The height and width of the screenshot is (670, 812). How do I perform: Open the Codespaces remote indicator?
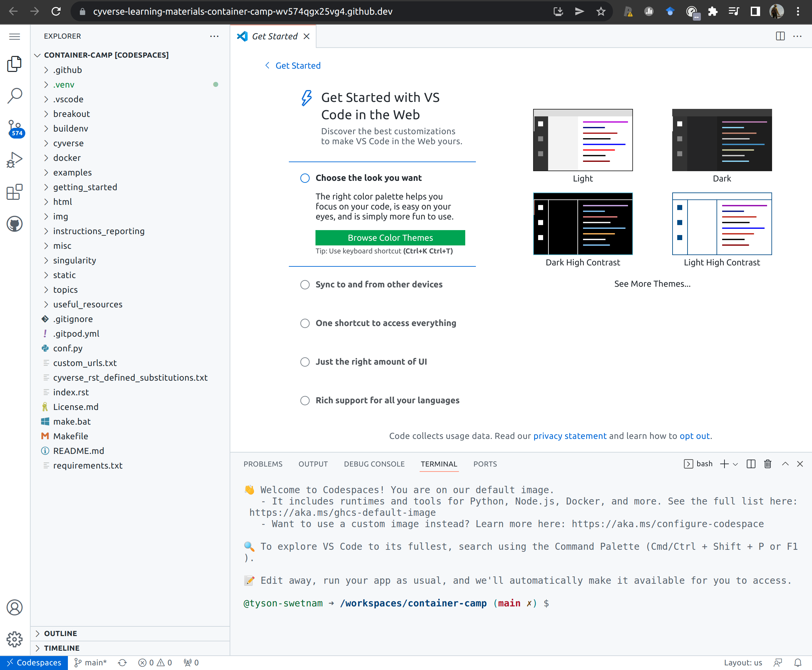point(34,663)
